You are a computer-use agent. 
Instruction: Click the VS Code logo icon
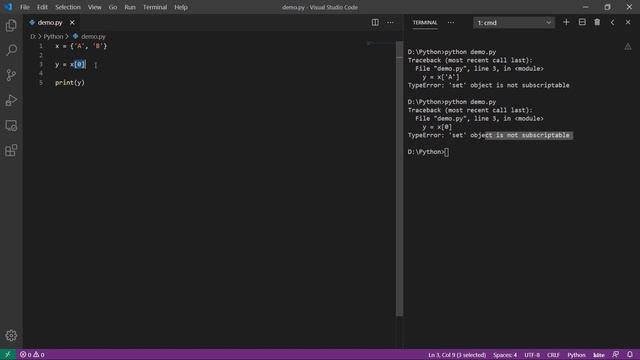8,7
